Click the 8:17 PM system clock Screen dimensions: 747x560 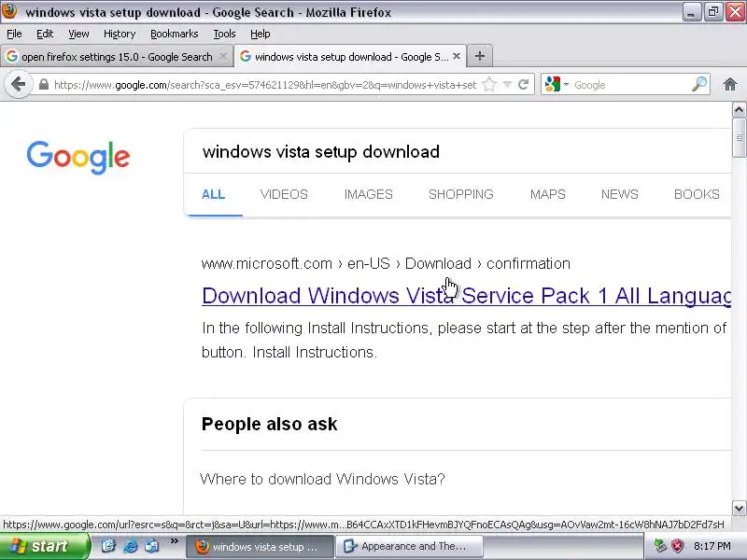[x=712, y=546]
